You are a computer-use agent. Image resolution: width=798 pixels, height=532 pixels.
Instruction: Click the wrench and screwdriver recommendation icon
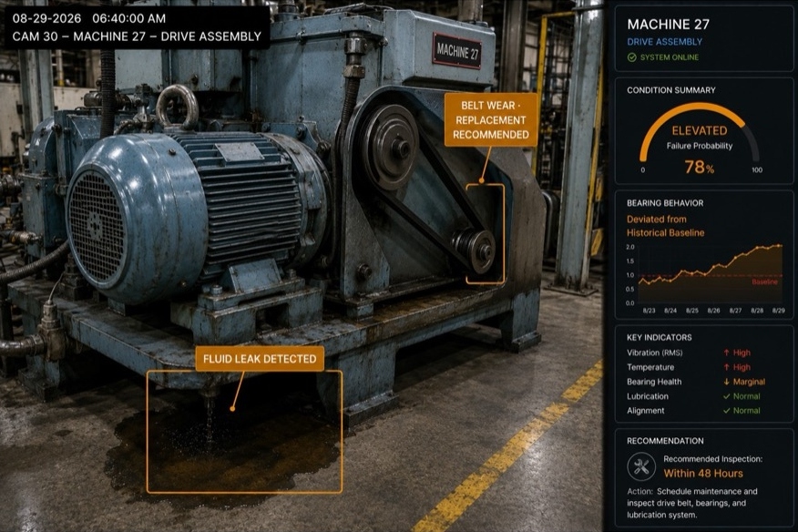point(641,466)
